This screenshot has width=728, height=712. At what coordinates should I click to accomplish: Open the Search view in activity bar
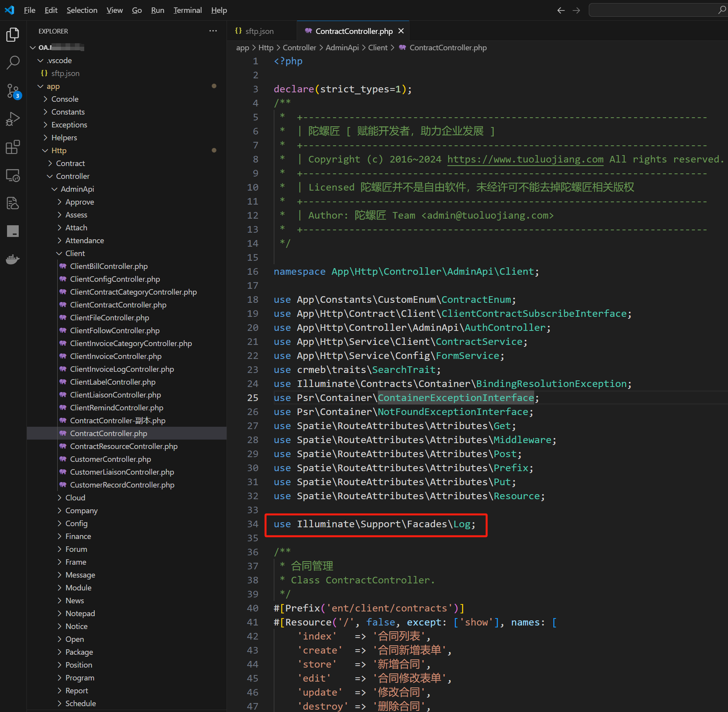tap(13, 62)
